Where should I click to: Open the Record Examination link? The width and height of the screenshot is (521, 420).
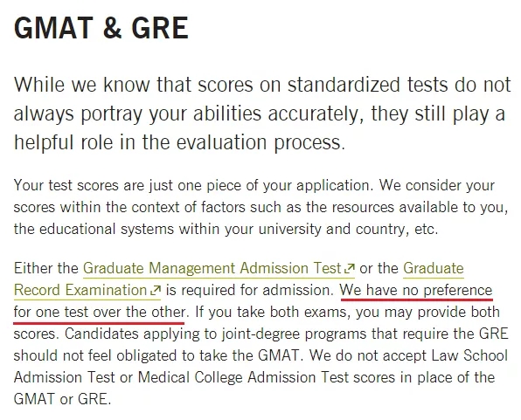point(80,290)
